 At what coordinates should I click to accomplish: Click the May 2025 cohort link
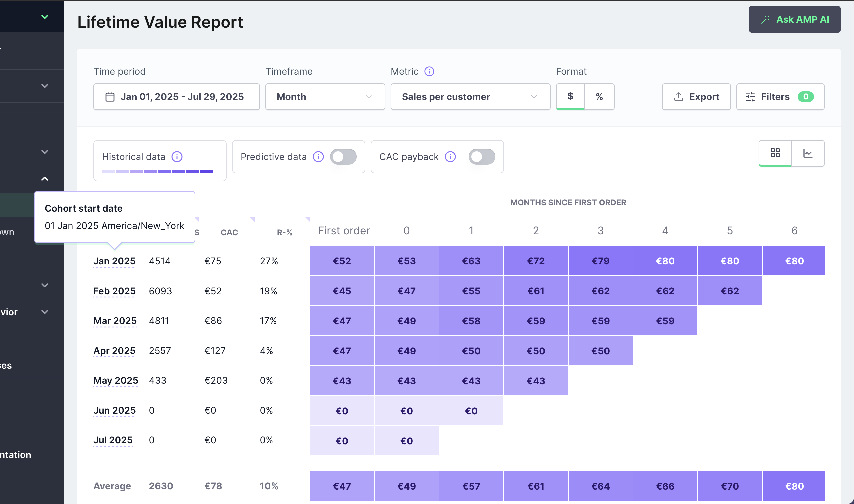(116, 380)
